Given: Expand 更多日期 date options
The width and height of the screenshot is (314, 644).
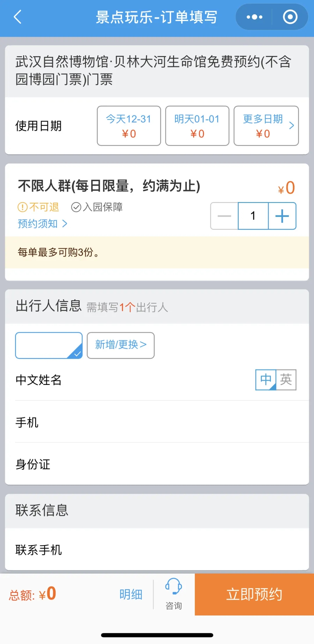Looking at the screenshot, I should 266,126.
